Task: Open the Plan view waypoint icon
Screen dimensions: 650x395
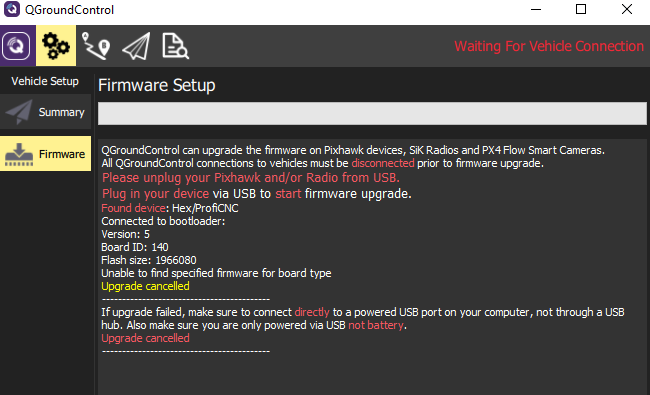Action: [x=96, y=46]
